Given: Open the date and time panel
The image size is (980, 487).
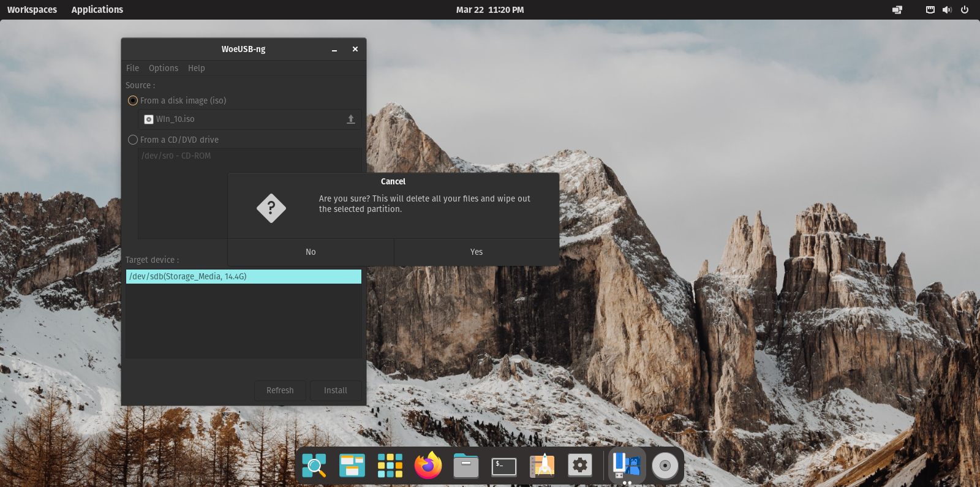Looking at the screenshot, I should pyautogui.click(x=489, y=10).
